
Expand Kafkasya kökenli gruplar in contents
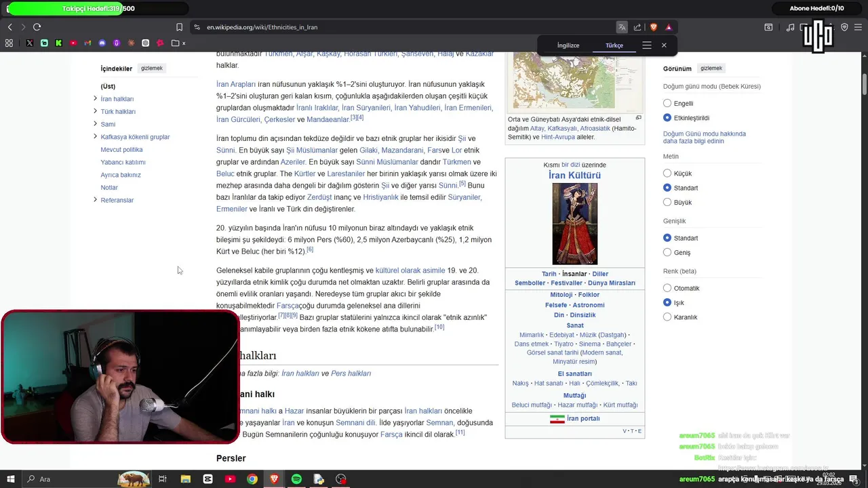pyautogui.click(x=95, y=136)
